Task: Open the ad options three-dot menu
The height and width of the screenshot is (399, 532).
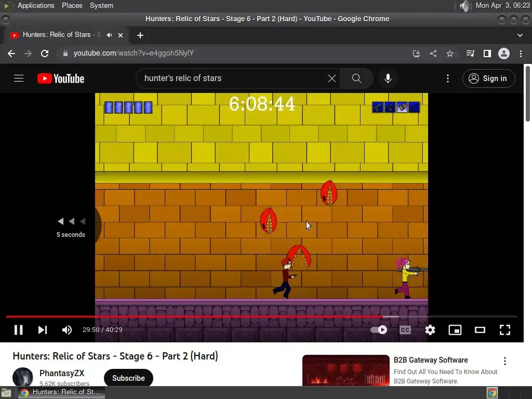Action: coord(505,361)
